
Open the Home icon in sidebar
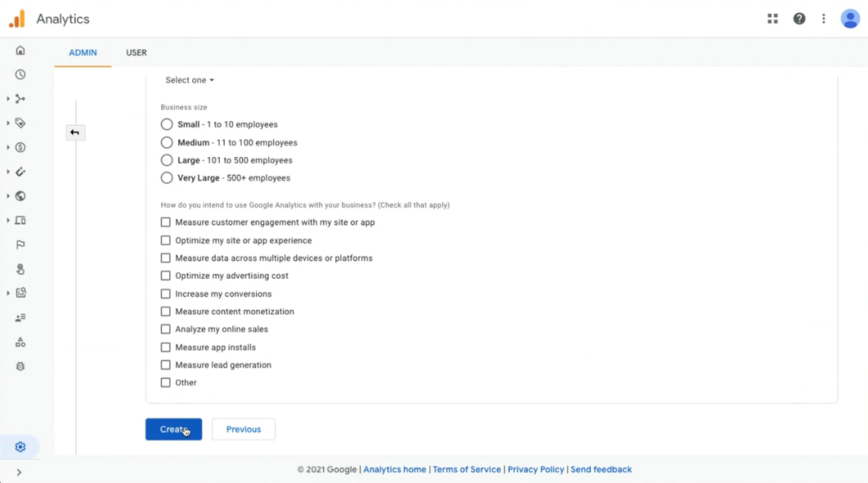[x=20, y=51]
